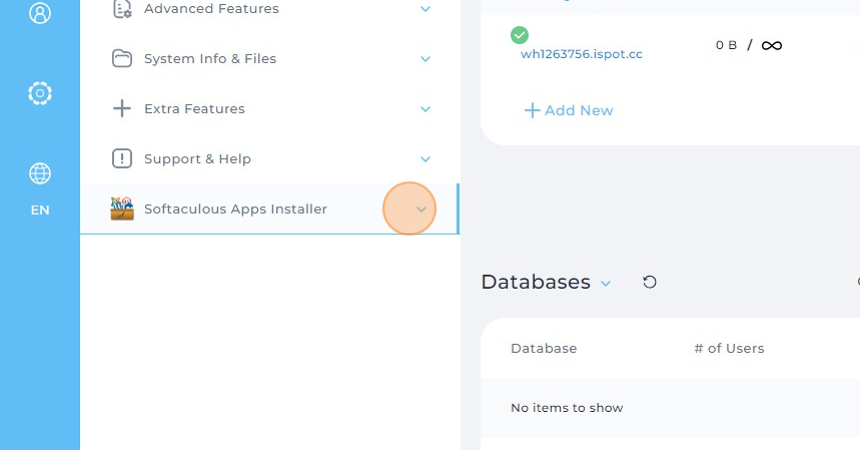Click the green check status icon
The height and width of the screenshot is (450, 860).
tap(519, 35)
